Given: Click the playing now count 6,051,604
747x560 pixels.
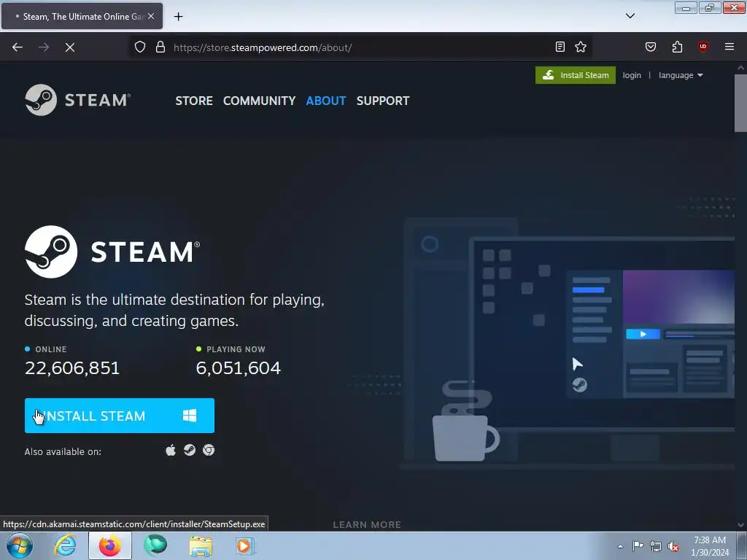Looking at the screenshot, I should click(x=239, y=368).
